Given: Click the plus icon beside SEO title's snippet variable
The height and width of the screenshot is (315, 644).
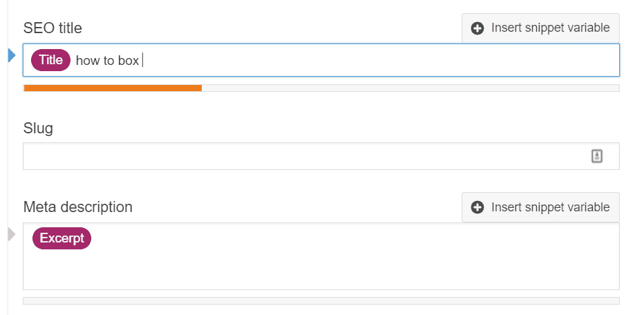Looking at the screenshot, I should point(477,28).
